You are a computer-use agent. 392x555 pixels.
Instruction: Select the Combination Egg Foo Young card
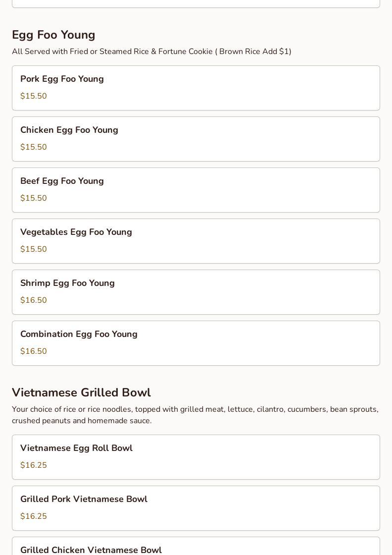pos(196,343)
